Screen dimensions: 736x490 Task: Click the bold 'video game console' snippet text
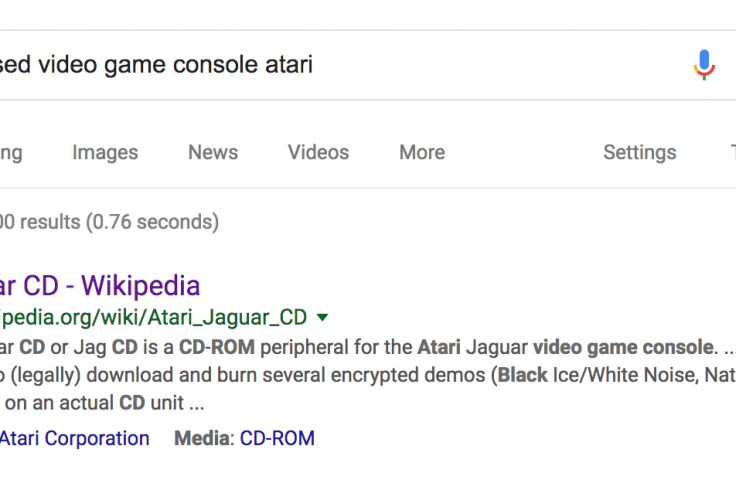coord(623,347)
